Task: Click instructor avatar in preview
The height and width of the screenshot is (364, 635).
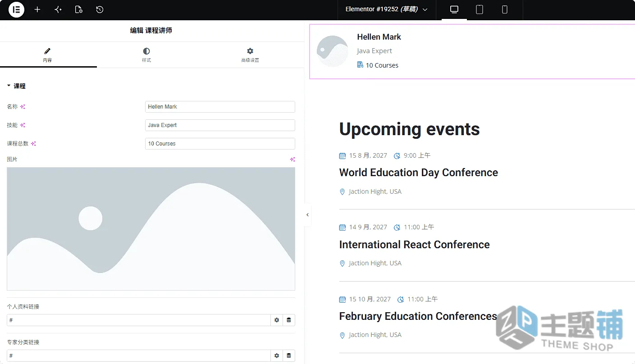Action: point(333,51)
